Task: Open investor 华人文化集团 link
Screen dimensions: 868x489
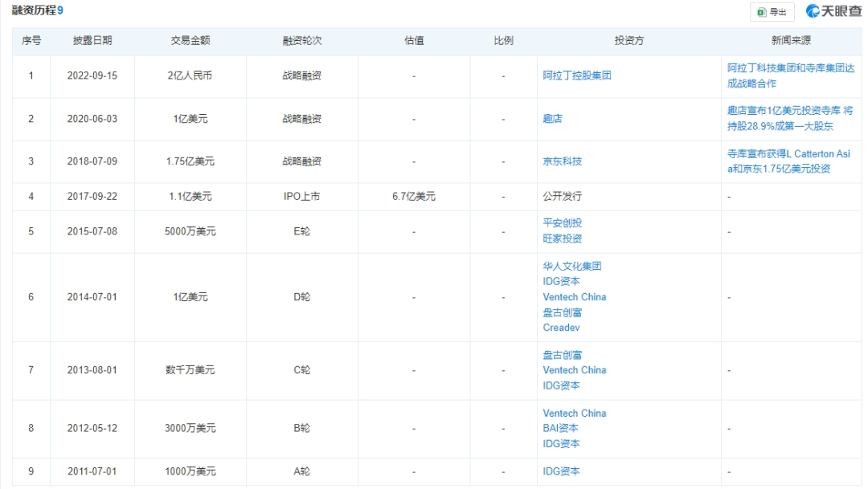Action: click(x=572, y=266)
